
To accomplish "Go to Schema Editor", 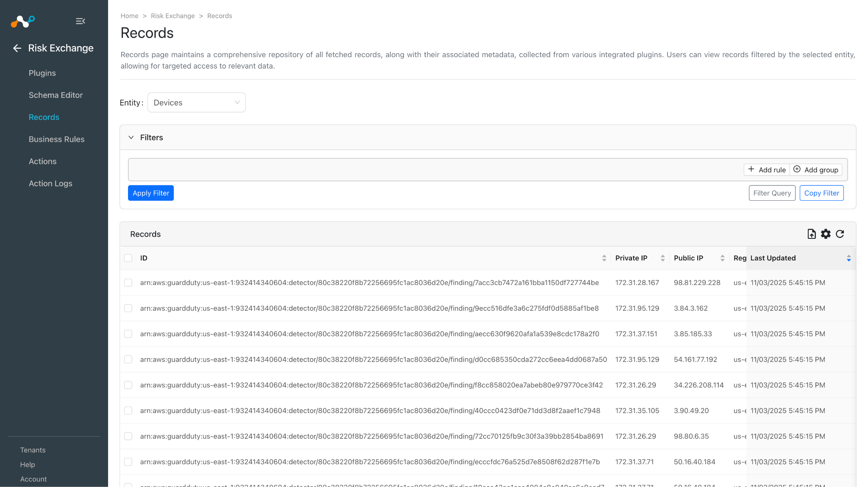I will 56,95.
